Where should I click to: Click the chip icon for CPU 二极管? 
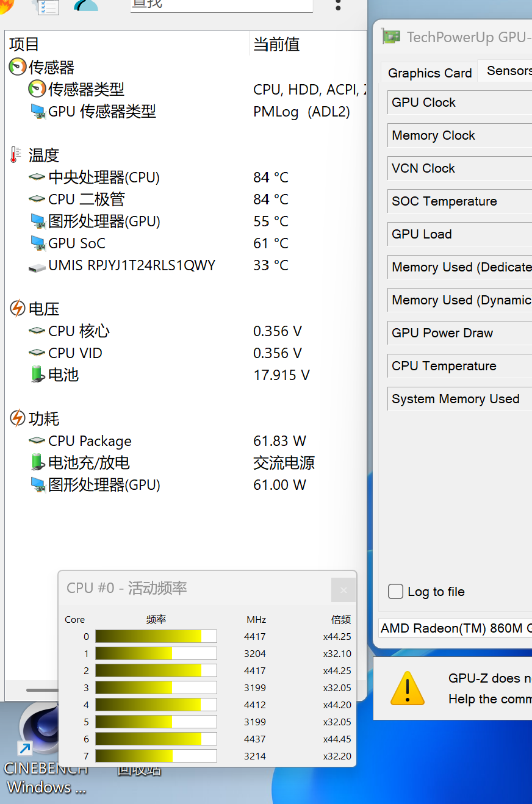point(37,199)
